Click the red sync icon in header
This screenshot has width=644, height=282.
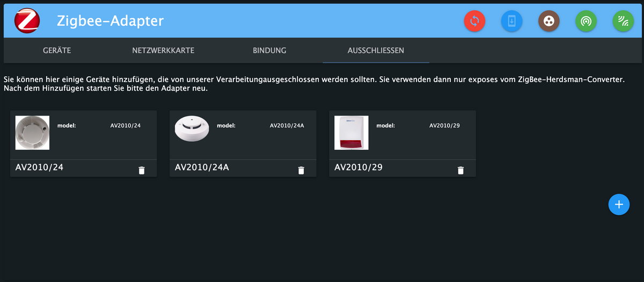[x=474, y=21]
